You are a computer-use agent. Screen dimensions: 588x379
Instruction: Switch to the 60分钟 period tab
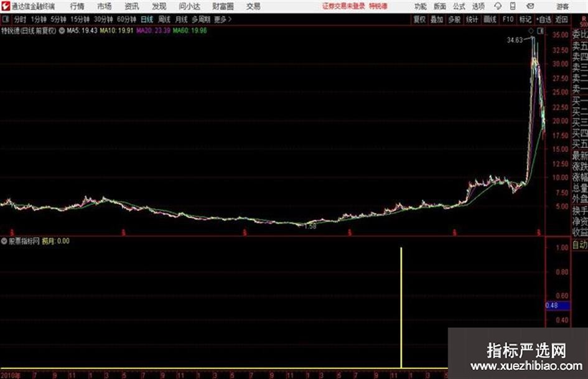[x=127, y=19]
